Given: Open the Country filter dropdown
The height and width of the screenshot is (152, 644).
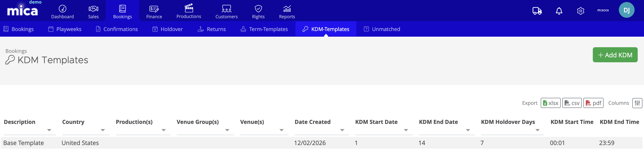Looking at the screenshot, I should tap(103, 130).
